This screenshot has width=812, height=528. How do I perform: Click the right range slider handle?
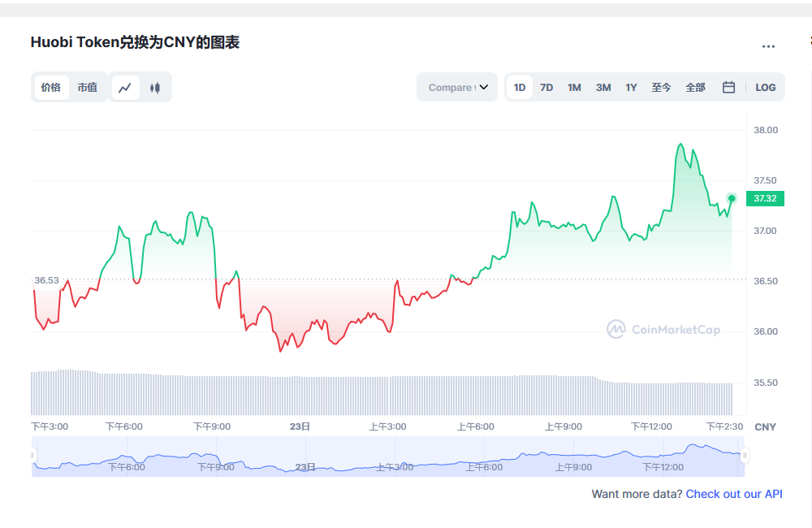point(745,456)
